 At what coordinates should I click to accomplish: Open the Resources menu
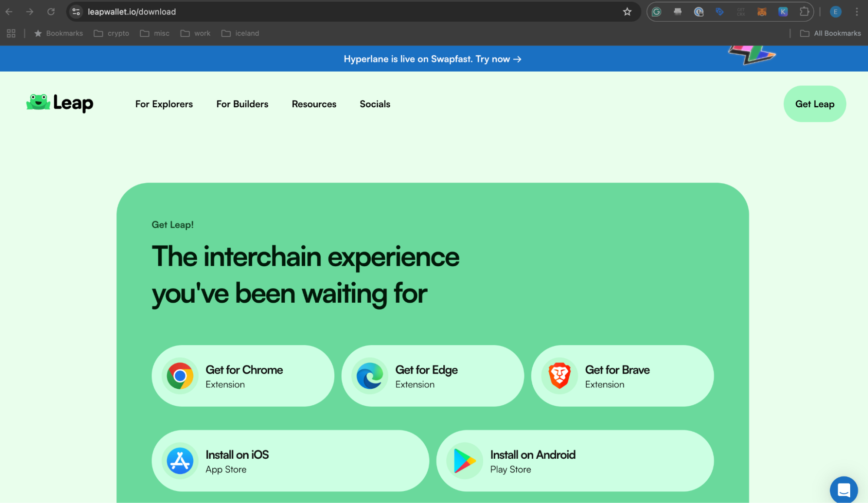[x=314, y=104]
